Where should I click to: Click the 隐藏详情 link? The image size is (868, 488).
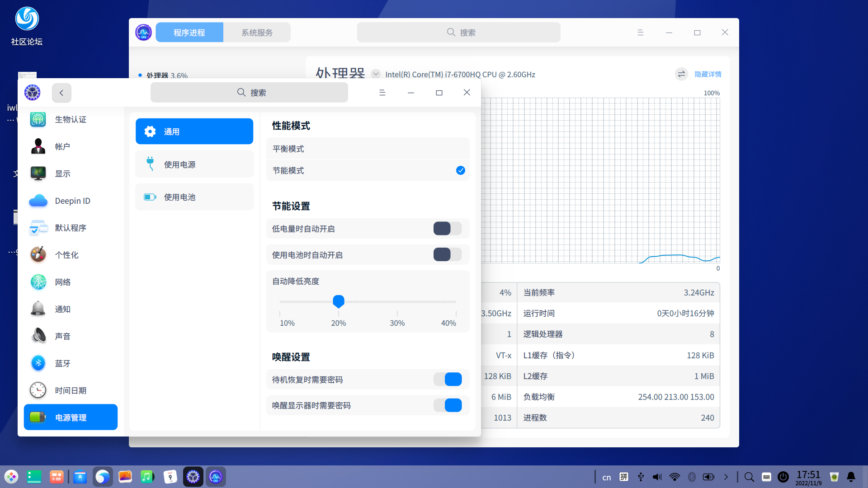[x=708, y=74]
